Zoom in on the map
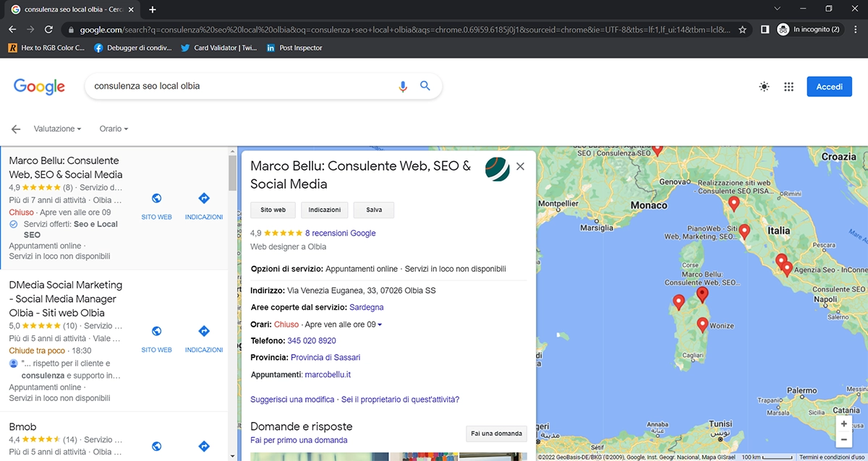 coord(843,424)
